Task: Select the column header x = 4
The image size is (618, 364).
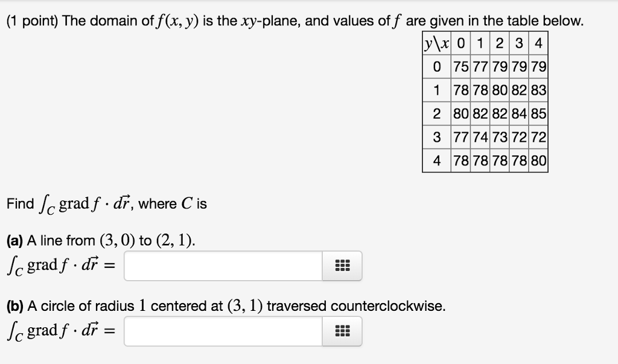Action: point(539,42)
